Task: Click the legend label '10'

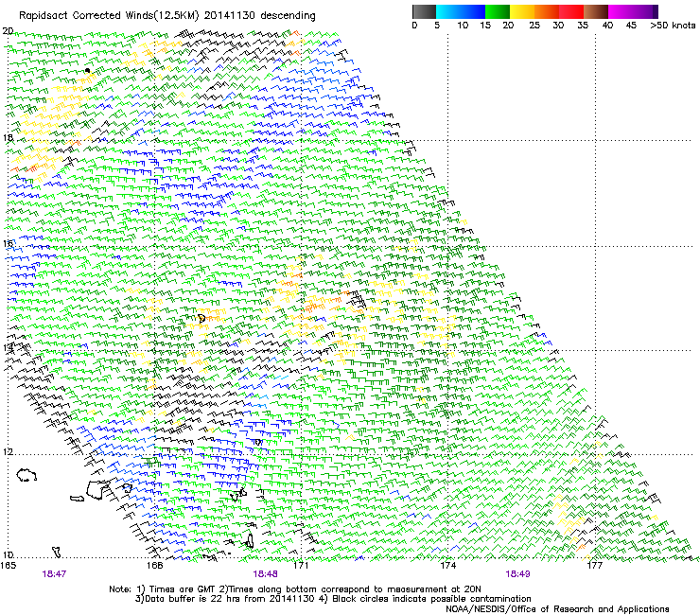Action: (x=463, y=26)
